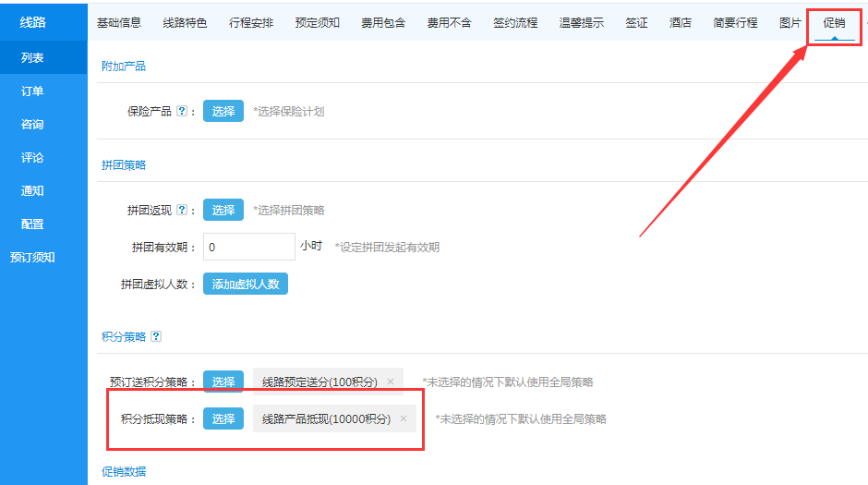Remove 线路预定送分(100积分) tag
The height and width of the screenshot is (485, 868).
tap(391, 382)
